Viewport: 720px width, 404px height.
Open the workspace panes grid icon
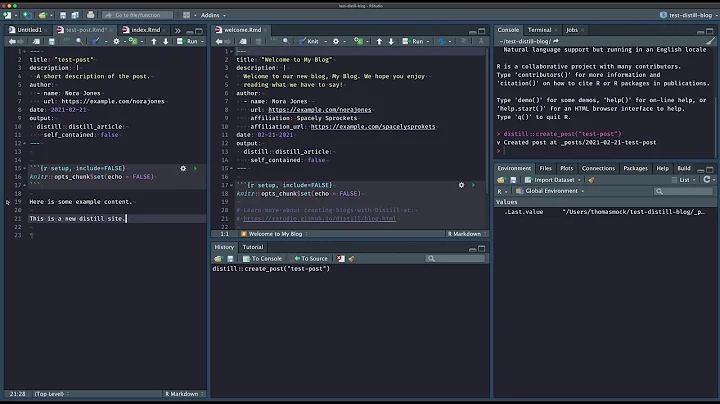[186, 15]
